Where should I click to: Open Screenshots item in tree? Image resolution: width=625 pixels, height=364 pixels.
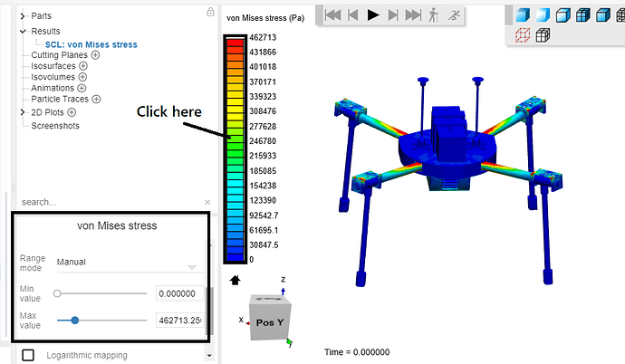coord(55,126)
